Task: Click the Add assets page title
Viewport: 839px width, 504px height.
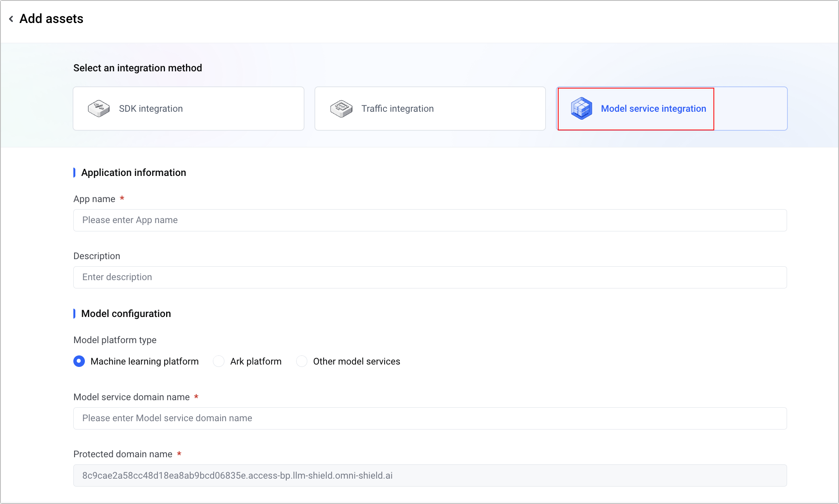Action: tap(52, 19)
